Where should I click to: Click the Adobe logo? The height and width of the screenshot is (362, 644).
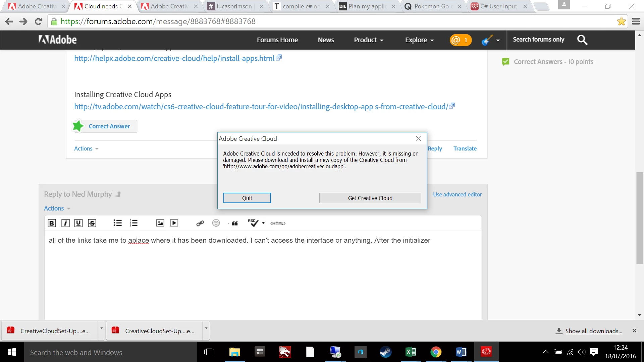(x=57, y=40)
